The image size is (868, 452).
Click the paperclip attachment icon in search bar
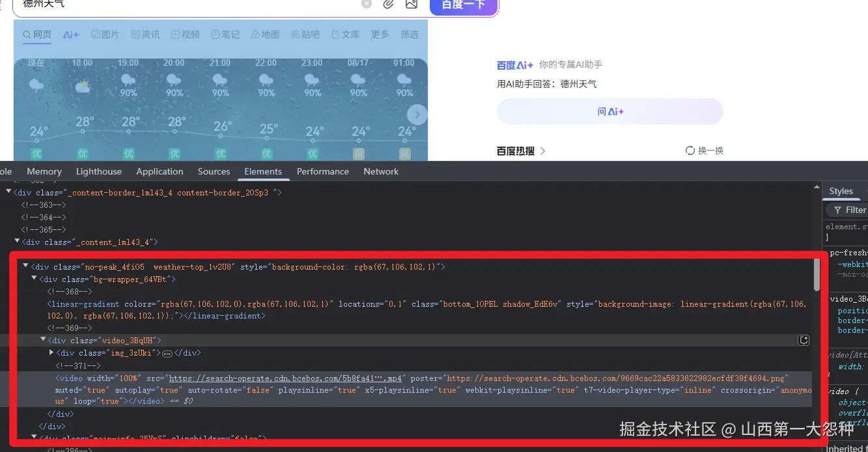click(388, 4)
